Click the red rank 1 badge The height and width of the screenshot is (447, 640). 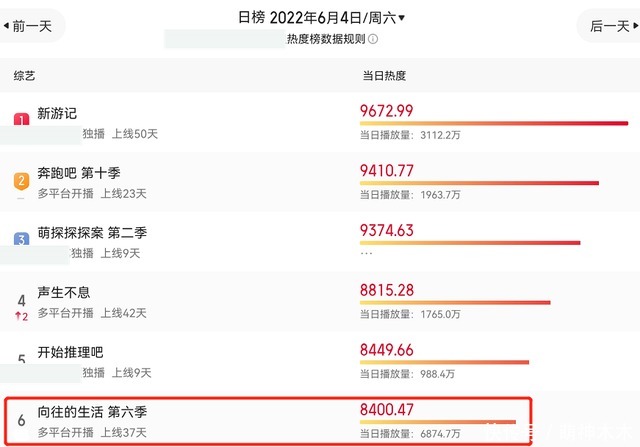click(x=21, y=121)
